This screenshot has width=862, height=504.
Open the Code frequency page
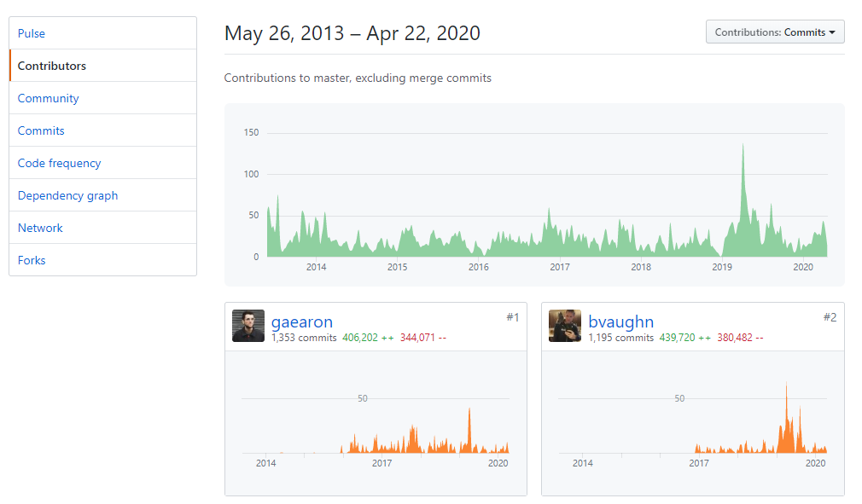(x=59, y=163)
